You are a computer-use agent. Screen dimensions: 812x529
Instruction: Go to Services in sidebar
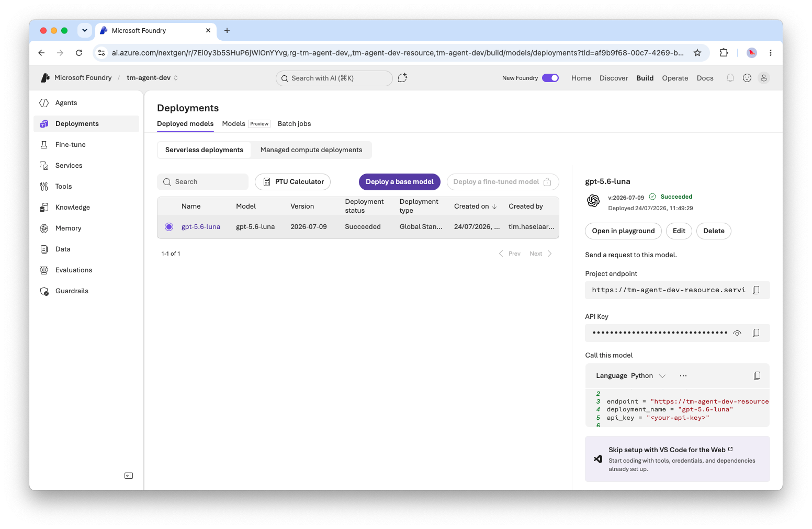[x=69, y=166]
